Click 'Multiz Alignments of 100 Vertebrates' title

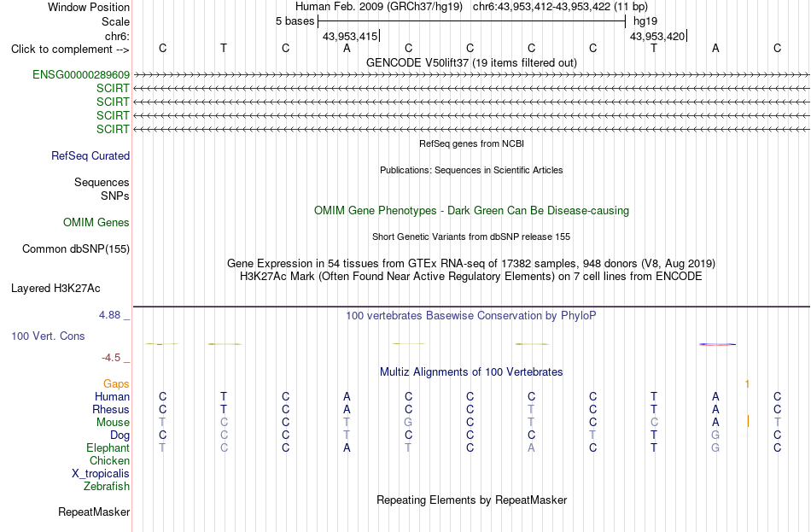471,372
